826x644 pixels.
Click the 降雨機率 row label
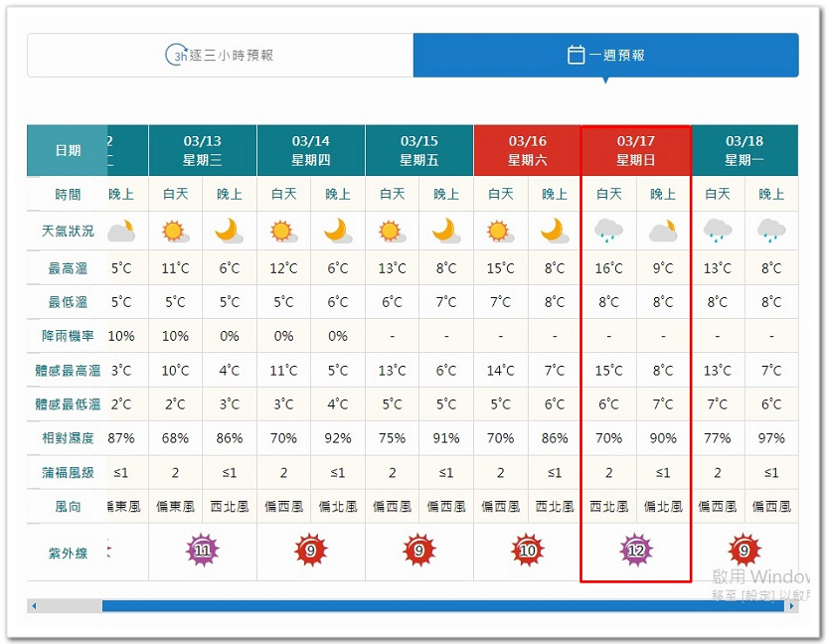coord(68,336)
